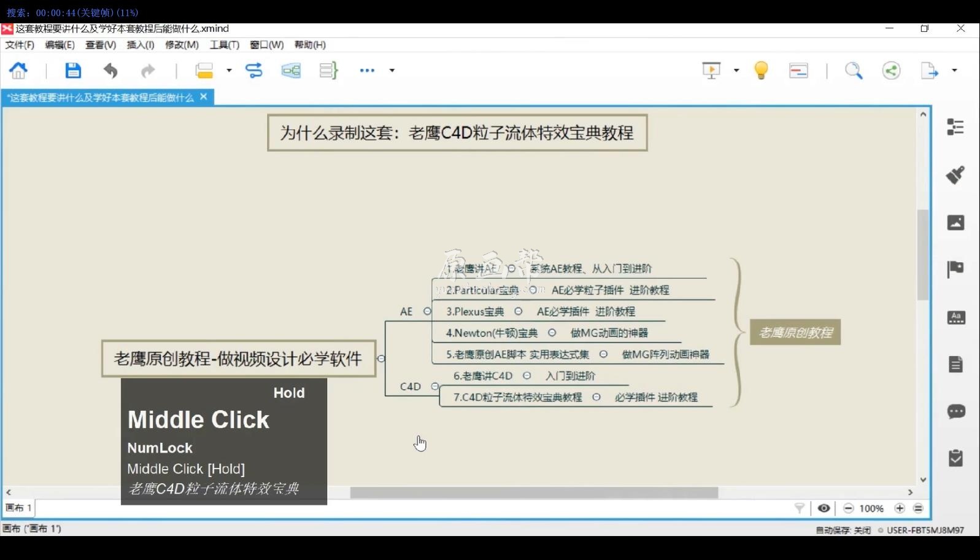Fit map with the equals zoom button
The height and width of the screenshot is (560, 980).
click(918, 508)
